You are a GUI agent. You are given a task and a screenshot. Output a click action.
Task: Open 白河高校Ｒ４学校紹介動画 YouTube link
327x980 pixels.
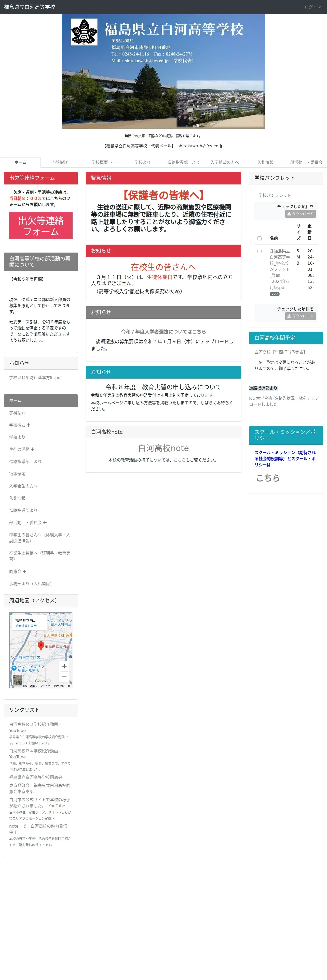[x=35, y=754]
